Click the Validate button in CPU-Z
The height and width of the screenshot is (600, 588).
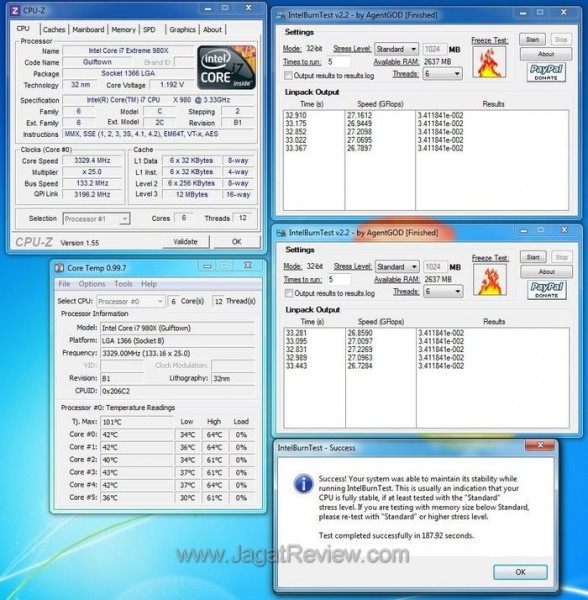point(186,241)
